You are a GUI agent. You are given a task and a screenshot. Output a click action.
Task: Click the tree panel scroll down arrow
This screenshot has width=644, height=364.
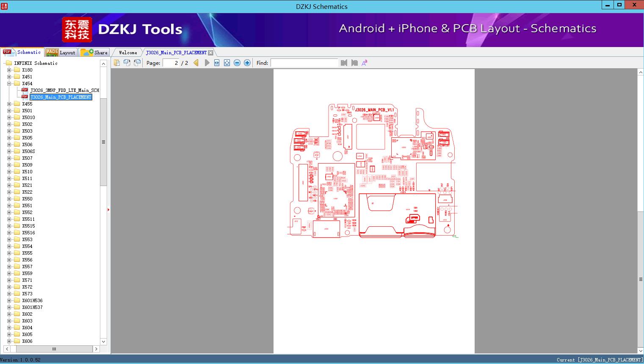coord(103,341)
